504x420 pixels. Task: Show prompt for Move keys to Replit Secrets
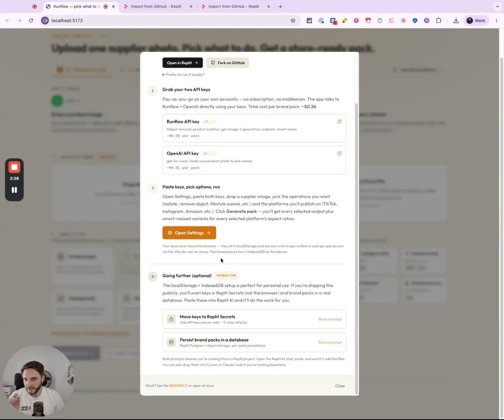pos(330,319)
